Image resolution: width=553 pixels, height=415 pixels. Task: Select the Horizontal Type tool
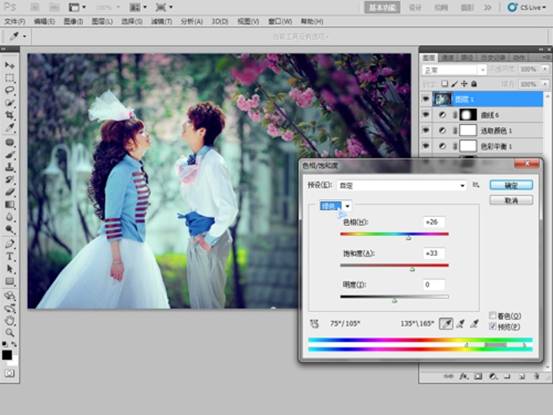[10, 256]
